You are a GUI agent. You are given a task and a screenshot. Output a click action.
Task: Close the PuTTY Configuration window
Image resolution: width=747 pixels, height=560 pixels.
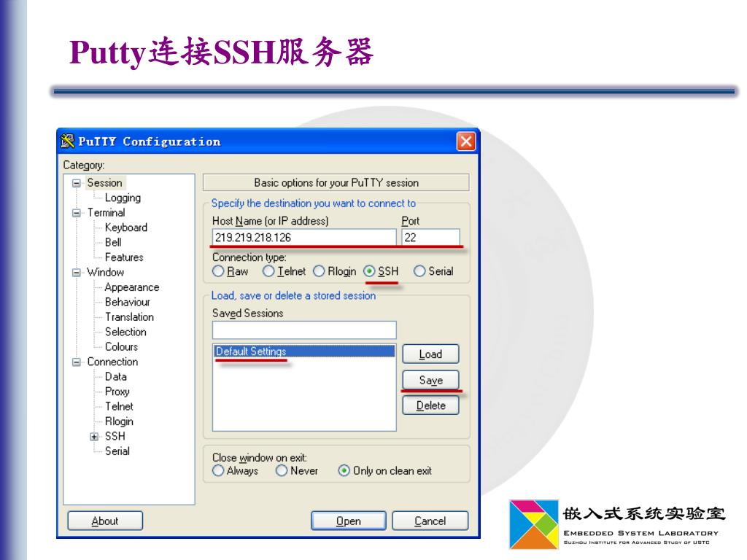point(466,141)
